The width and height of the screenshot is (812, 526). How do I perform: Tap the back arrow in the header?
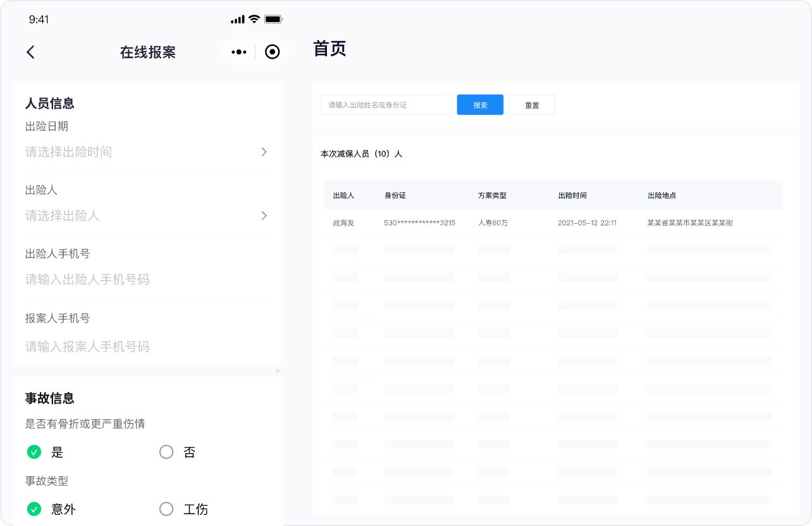click(x=30, y=52)
